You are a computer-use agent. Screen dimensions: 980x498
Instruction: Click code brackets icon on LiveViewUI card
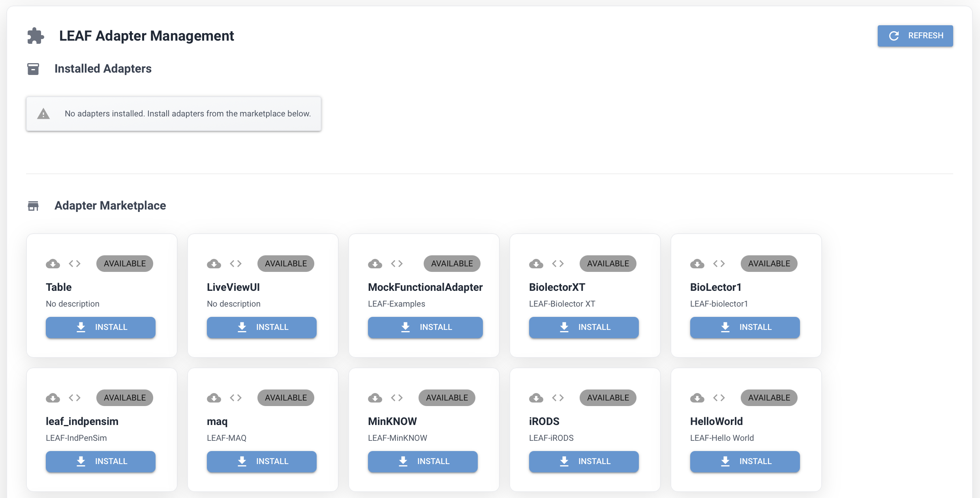tap(236, 264)
